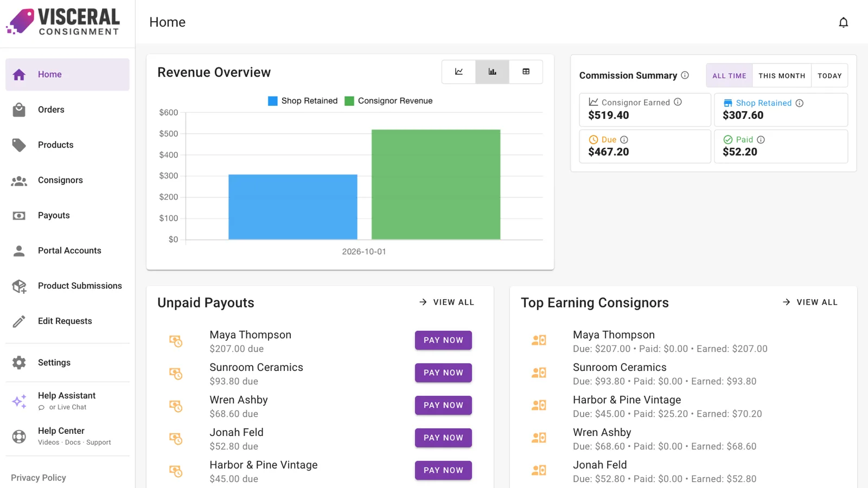Click the blue Shop Retained bar
This screenshot has height=488, width=868.
pos(293,207)
